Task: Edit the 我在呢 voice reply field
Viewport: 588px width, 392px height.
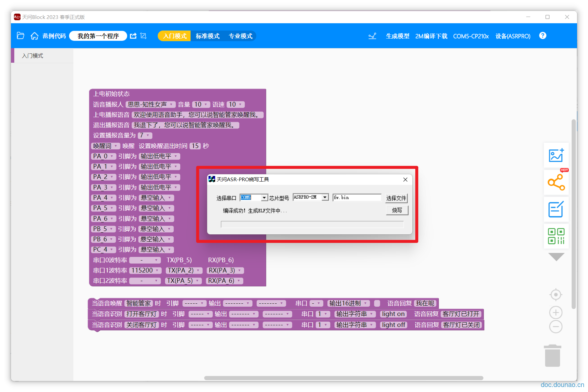Action: tap(425, 303)
